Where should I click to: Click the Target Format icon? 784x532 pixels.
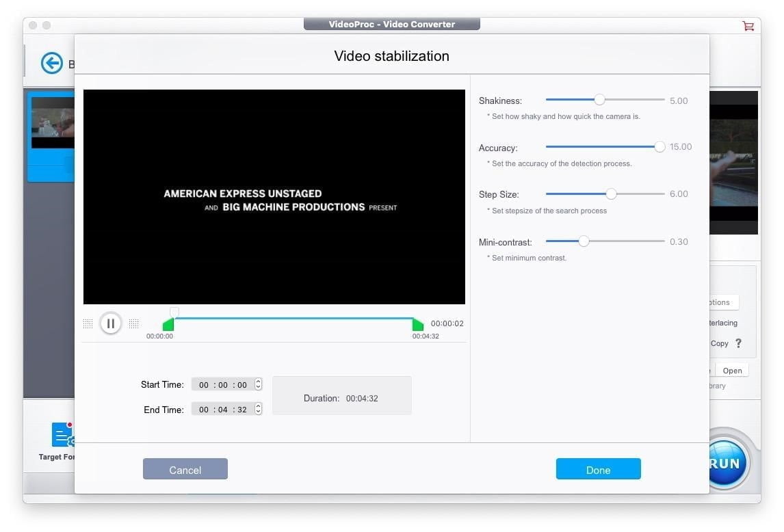(x=62, y=435)
